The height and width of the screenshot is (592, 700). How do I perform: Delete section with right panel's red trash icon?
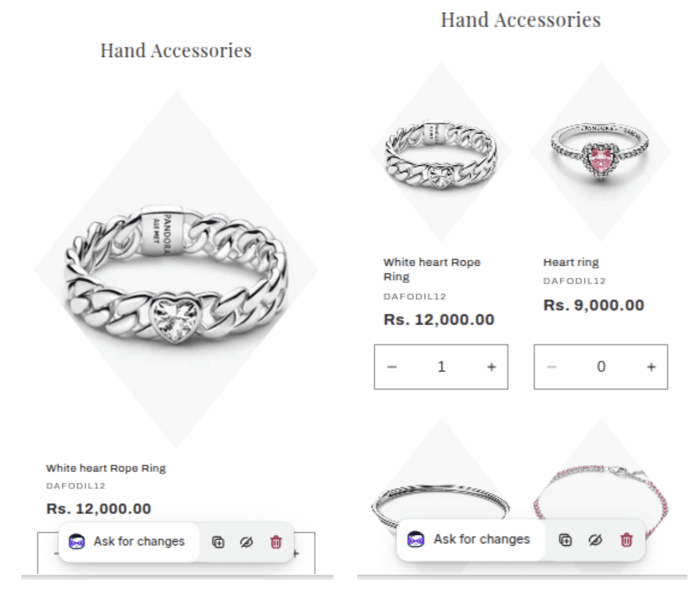626,540
